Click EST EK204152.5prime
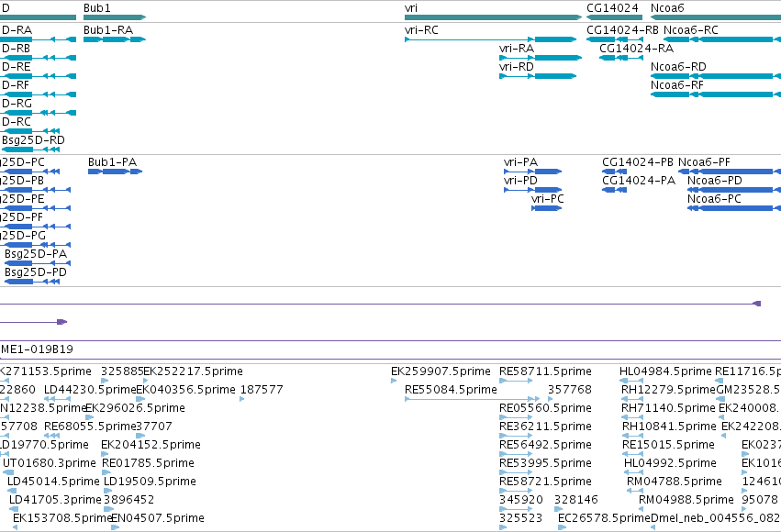Image resolution: width=781 pixels, height=532 pixels. click(151, 445)
